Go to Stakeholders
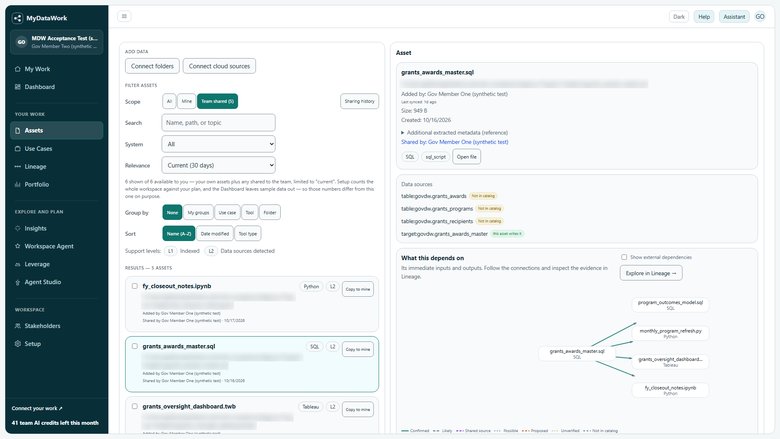Viewport: 780px width, 439px height. point(56,326)
